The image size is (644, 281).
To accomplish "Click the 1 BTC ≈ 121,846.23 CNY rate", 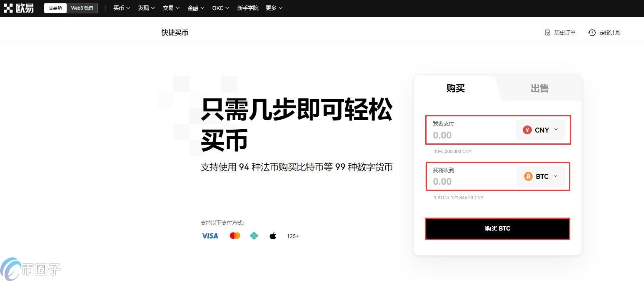I will (x=459, y=198).
